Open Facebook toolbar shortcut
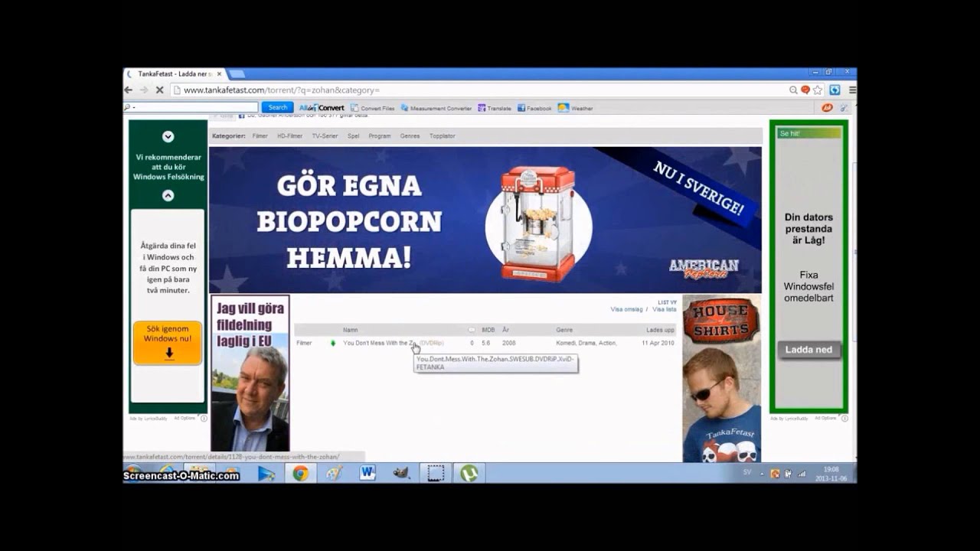The width and height of the screenshot is (980, 551). click(534, 108)
